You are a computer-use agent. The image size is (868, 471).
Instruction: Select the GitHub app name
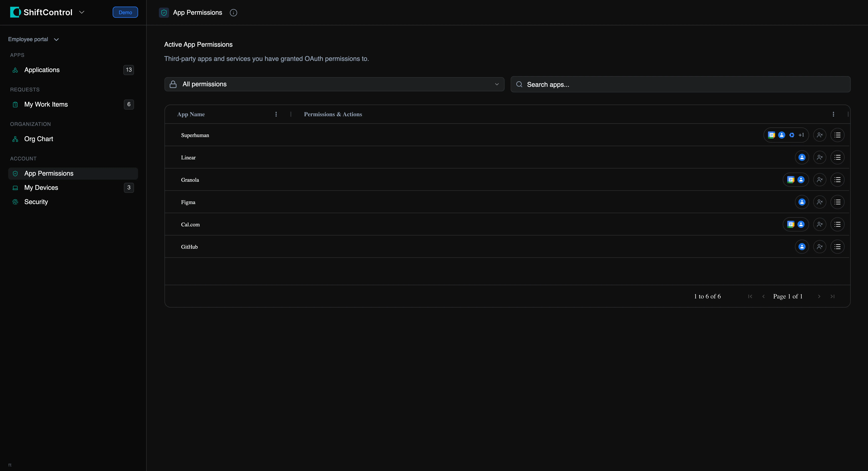click(x=189, y=247)
